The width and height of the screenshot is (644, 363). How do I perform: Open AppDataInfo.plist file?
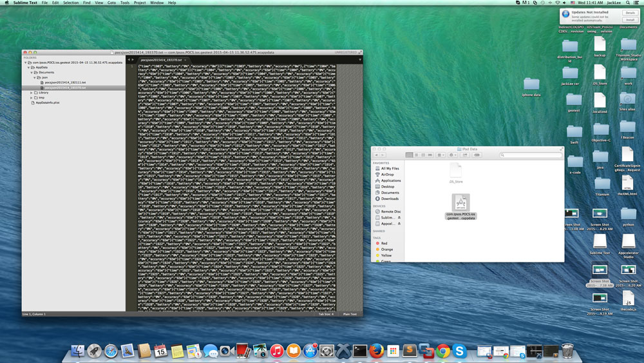(x=47, y=103)
